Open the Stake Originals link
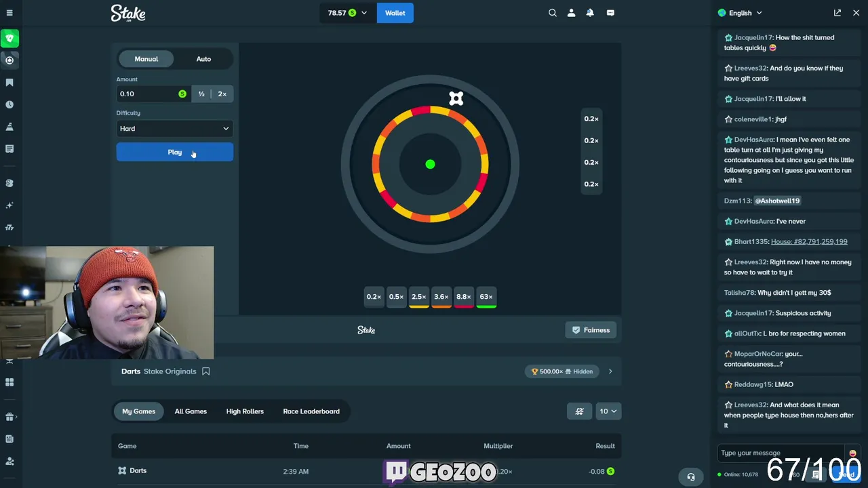 pos(170,371)
